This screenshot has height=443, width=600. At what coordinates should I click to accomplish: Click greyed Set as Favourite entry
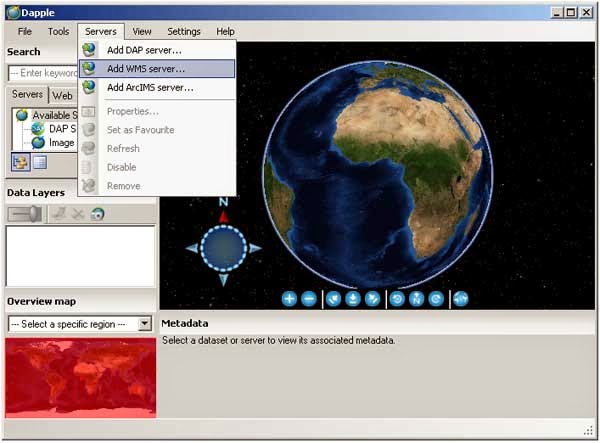157,130
